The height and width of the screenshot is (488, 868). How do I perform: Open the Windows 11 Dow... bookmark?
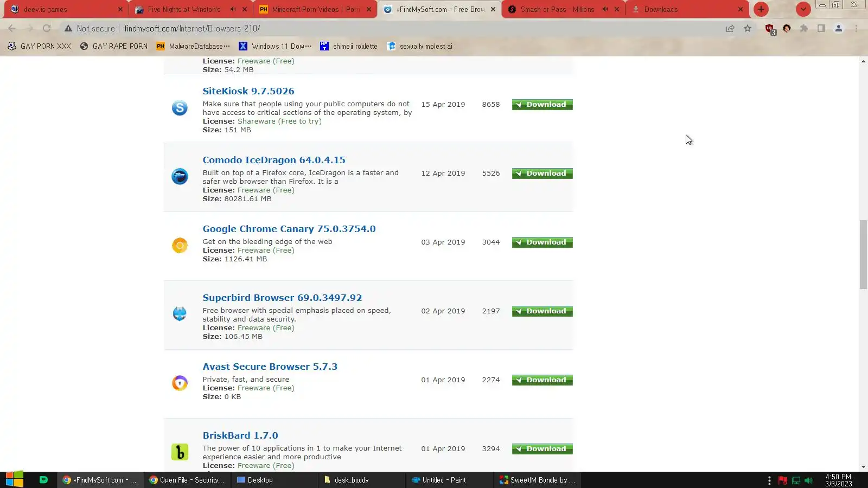[276, 46]
